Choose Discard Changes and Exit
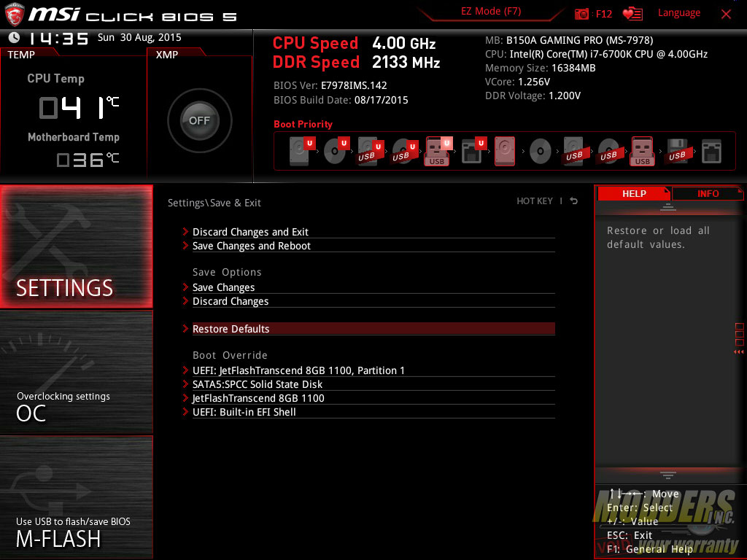This screenshot has width=747, height=560. point(373,232)
